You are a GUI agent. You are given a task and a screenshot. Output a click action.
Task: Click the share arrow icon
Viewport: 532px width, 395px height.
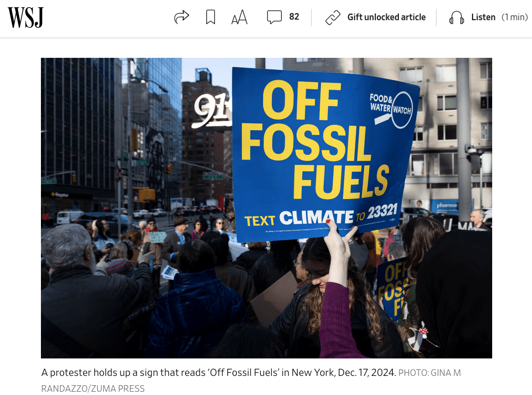tap(181, 17)
